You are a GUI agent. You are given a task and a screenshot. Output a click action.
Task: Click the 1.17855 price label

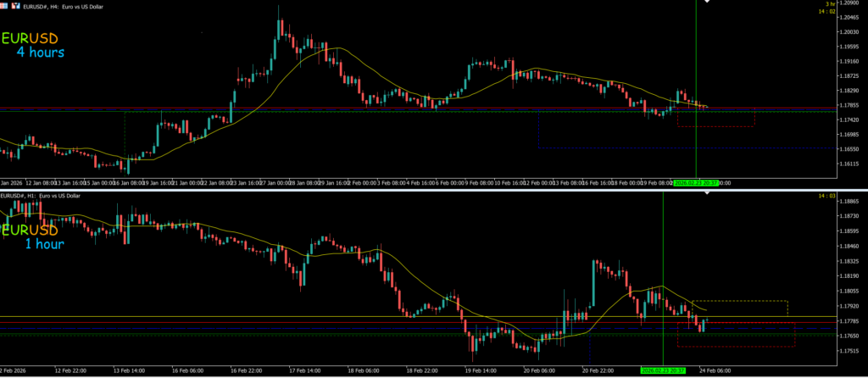click(849, 105)
